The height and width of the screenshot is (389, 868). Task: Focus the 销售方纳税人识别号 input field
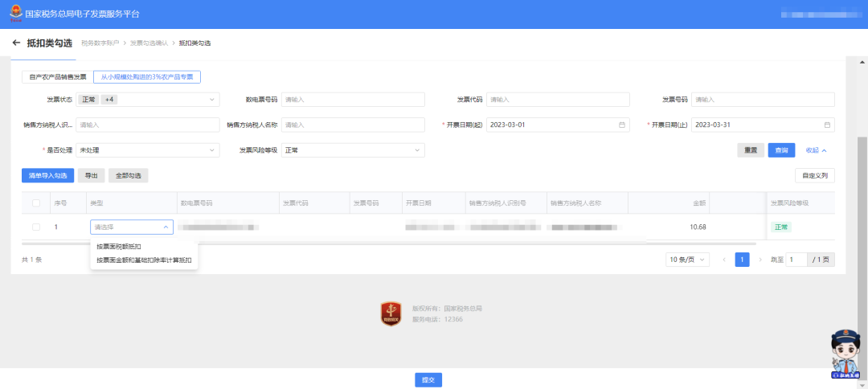pyautogui.click(x=148, y=125)
